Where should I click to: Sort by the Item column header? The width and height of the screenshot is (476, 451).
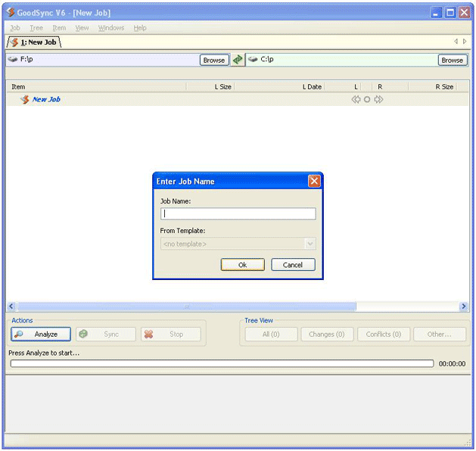(x=97, y=87)
